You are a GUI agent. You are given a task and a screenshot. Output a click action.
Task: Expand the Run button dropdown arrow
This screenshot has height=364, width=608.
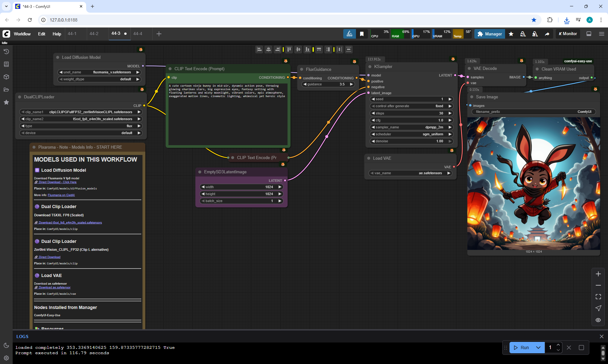(538, 348)
